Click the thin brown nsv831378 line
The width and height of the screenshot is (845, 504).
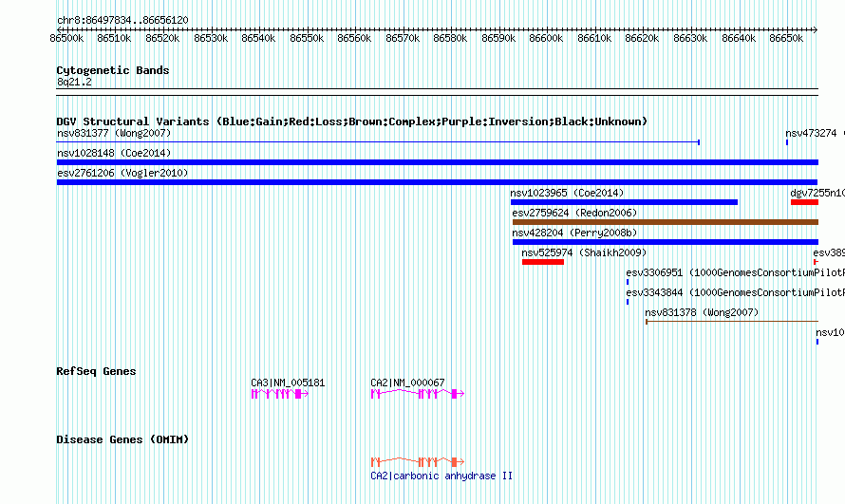click(x=732, y=322)
